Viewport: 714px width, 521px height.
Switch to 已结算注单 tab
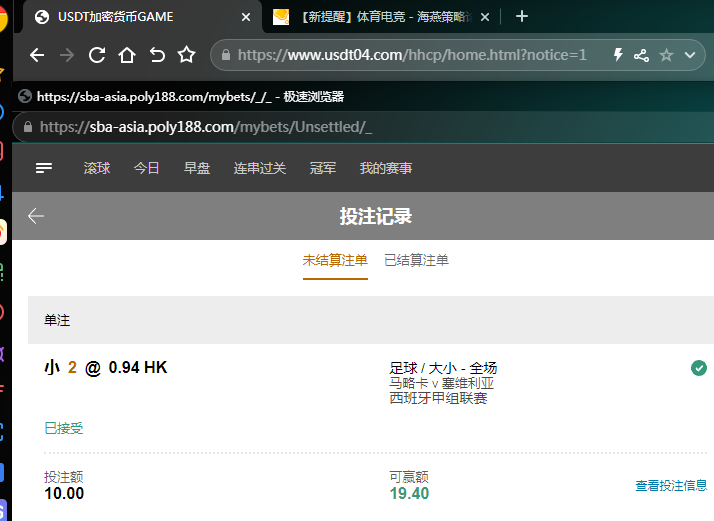[416, 260]
